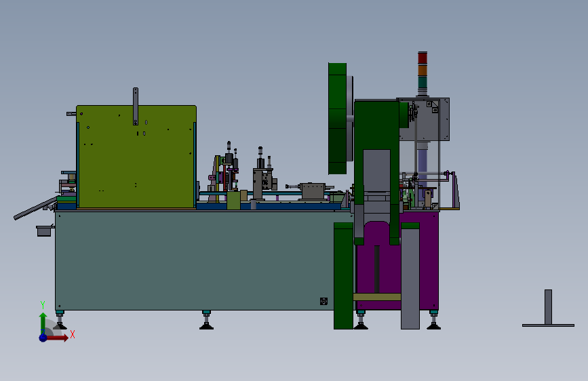Screen dimensions: 588x381
Task: Select the small gray collection tray below the chute
Action: (44, 230)
